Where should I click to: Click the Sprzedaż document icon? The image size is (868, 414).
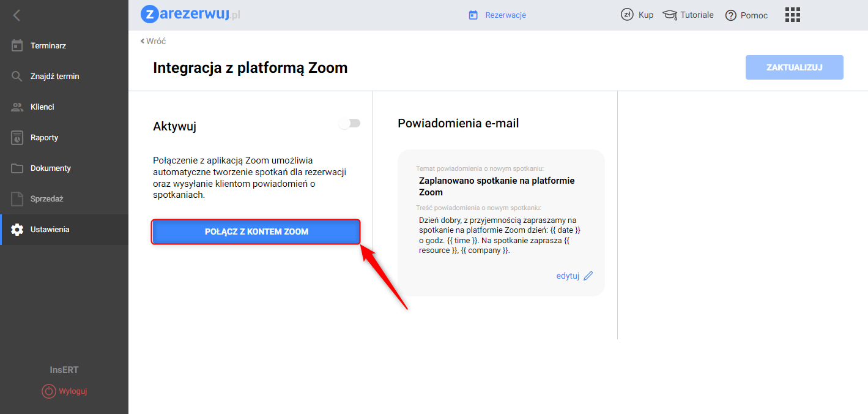tap(17, 199)
